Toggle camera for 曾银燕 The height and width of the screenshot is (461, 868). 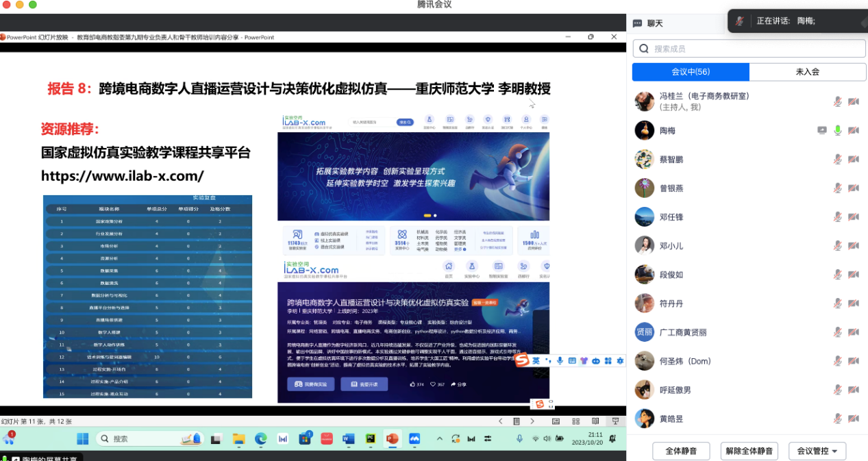pos(853,188)
